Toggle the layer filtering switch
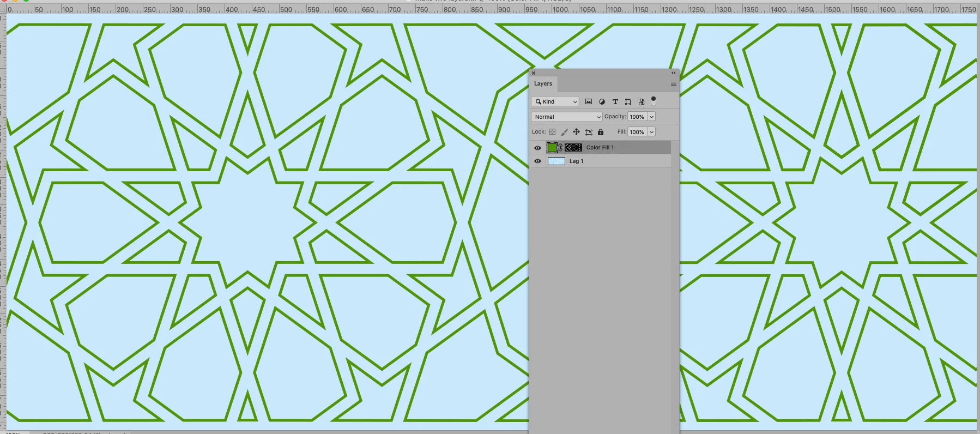The width and height of the screenshot is (980, 434). coord(654,101)
